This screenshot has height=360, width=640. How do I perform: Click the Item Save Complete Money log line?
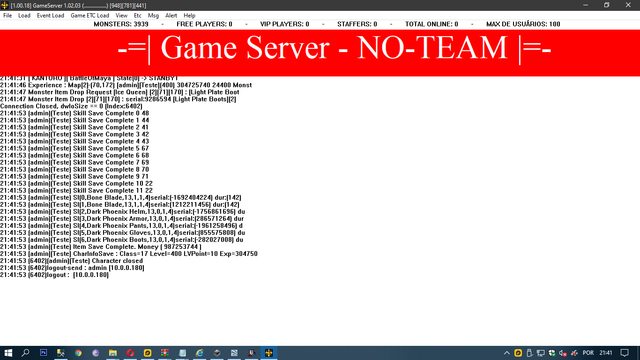click(x=100, y=247)
